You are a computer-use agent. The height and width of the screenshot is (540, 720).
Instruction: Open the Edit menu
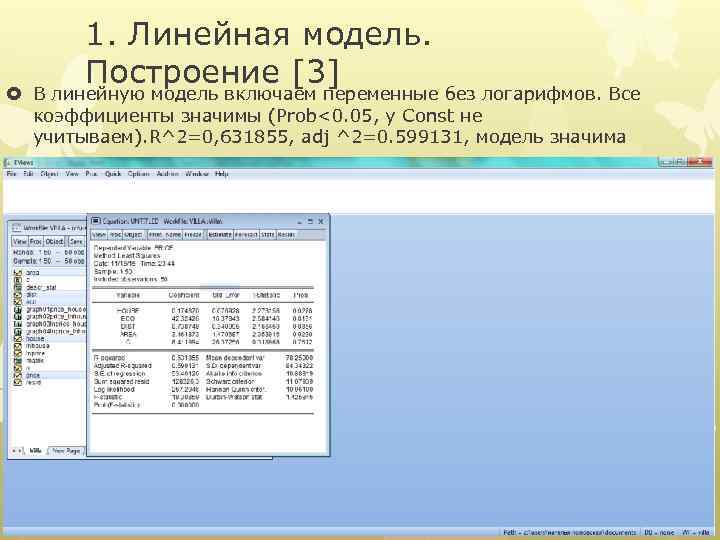click(x=28, y=174)
